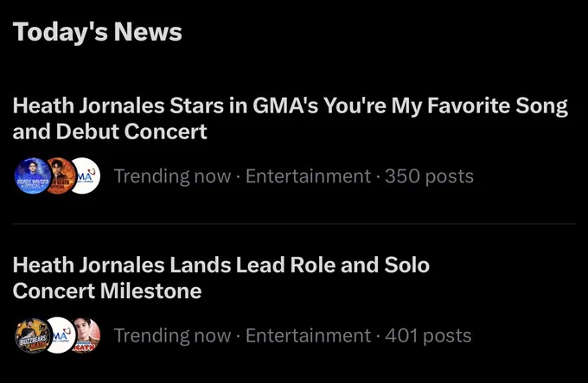588x383 pixels.
Task: Click the 'and Debut Concert' headline line
Action: pyautogui.click(x=110, y=131)
